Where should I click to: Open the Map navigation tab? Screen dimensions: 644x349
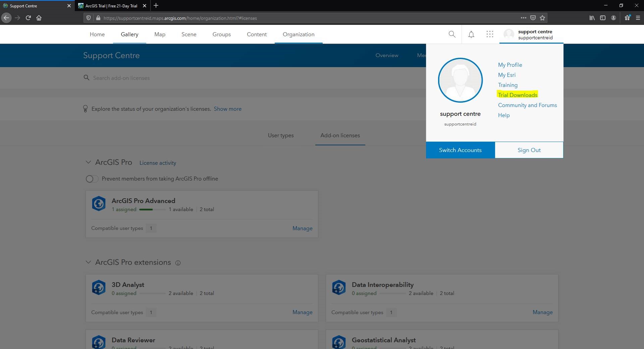point(160,34)
